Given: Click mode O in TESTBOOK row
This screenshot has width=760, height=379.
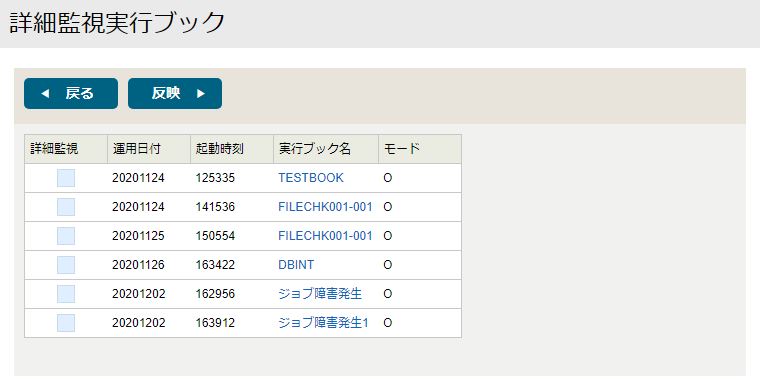Looking at the screenshot, I should pos(387,178).
